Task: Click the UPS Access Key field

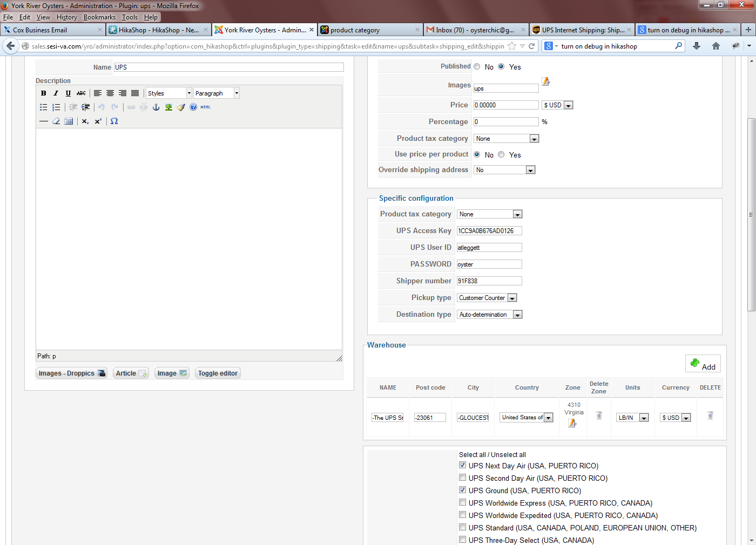Action: tap(489, 231)
